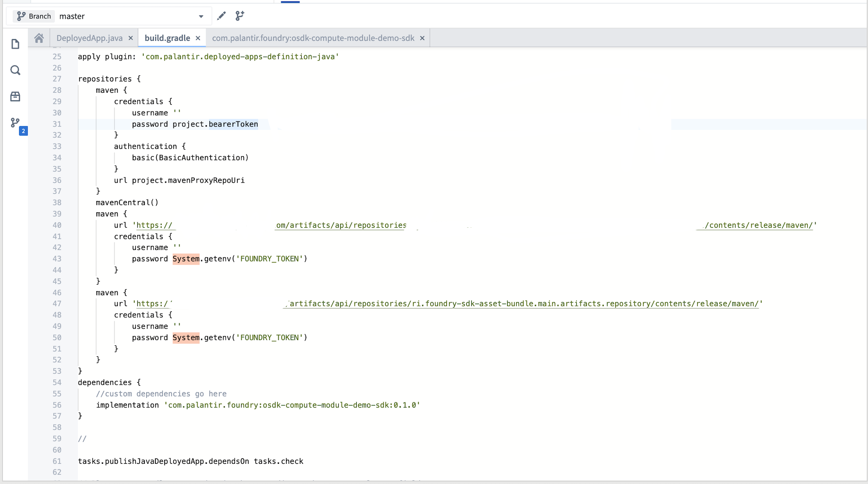This screenshot has width=868, height=484.
Task: Open the file explorer sidebar panel
Action: (15, 44)
